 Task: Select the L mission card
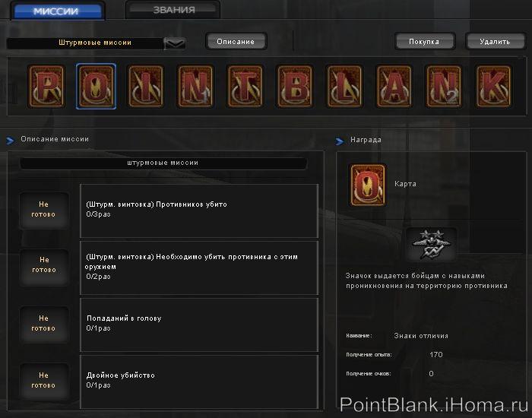tap(344, 87)
